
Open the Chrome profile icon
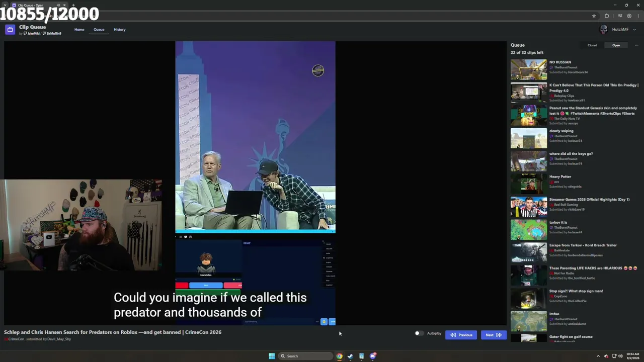point(629,16)
